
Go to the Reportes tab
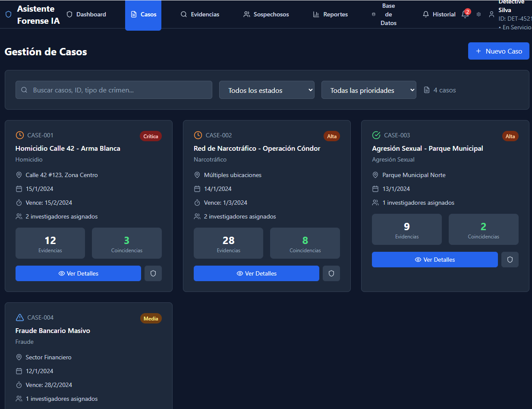331,14
